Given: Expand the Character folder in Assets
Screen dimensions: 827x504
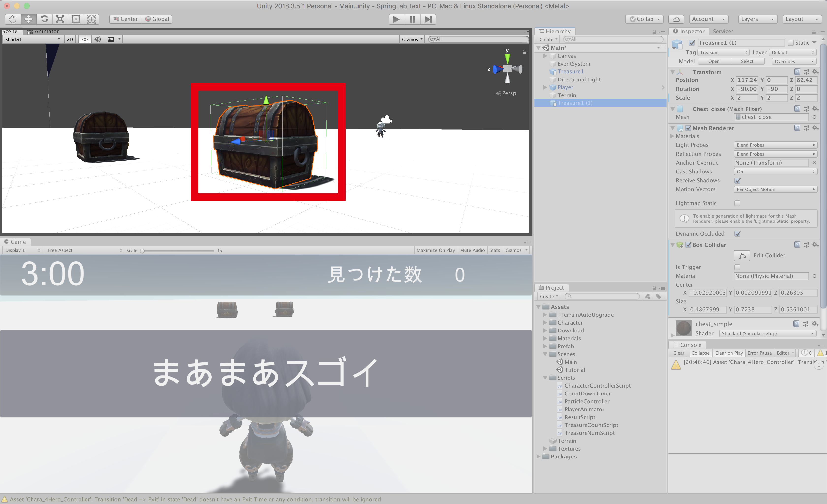Looking at the screenshot, I should click(545, 323).
